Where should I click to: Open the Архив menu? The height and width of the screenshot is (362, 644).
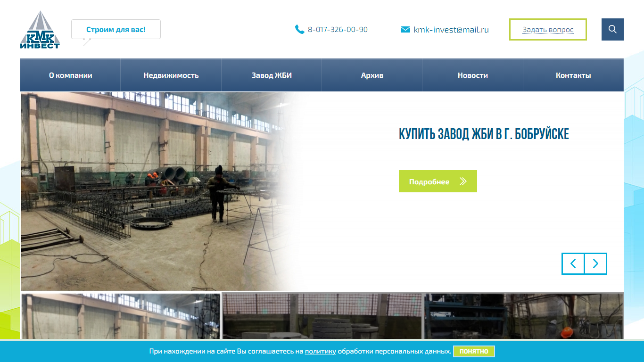[x=372, y=75]
